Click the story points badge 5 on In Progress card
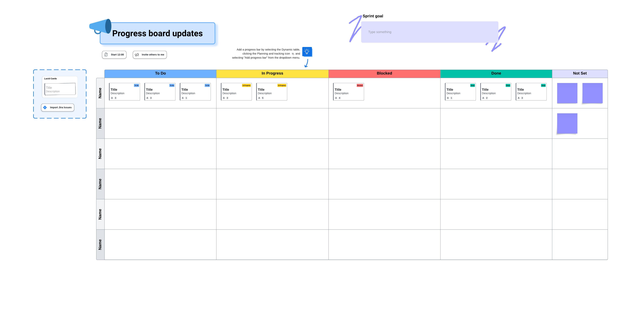 pyautogui.click(x=263, y=98)
